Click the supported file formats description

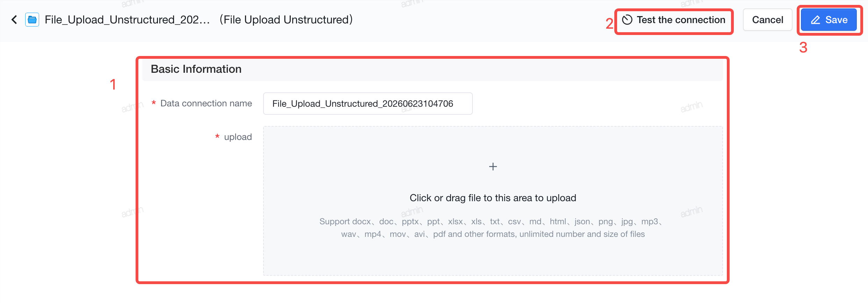493,228
